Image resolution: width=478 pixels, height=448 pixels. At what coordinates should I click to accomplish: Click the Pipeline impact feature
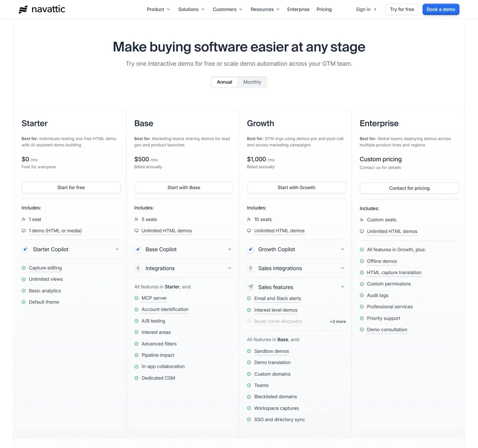pyautogui.click(x=158, y=355)
